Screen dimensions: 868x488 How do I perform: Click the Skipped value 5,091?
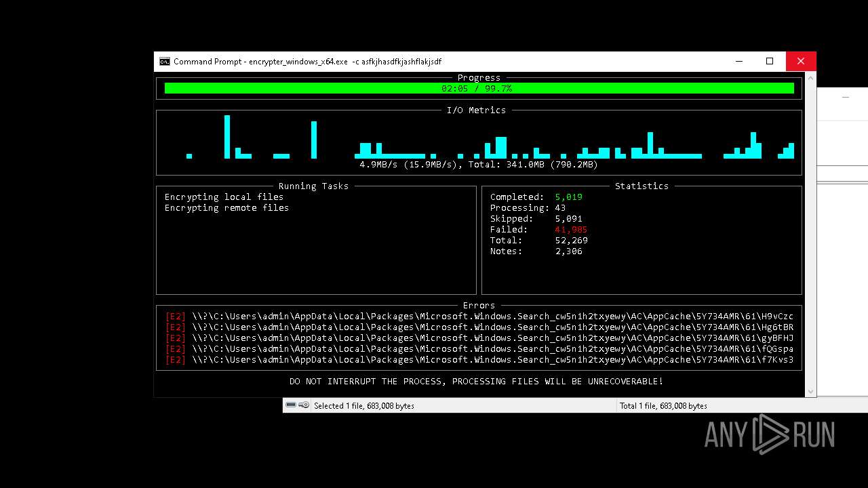coord(569,219)
